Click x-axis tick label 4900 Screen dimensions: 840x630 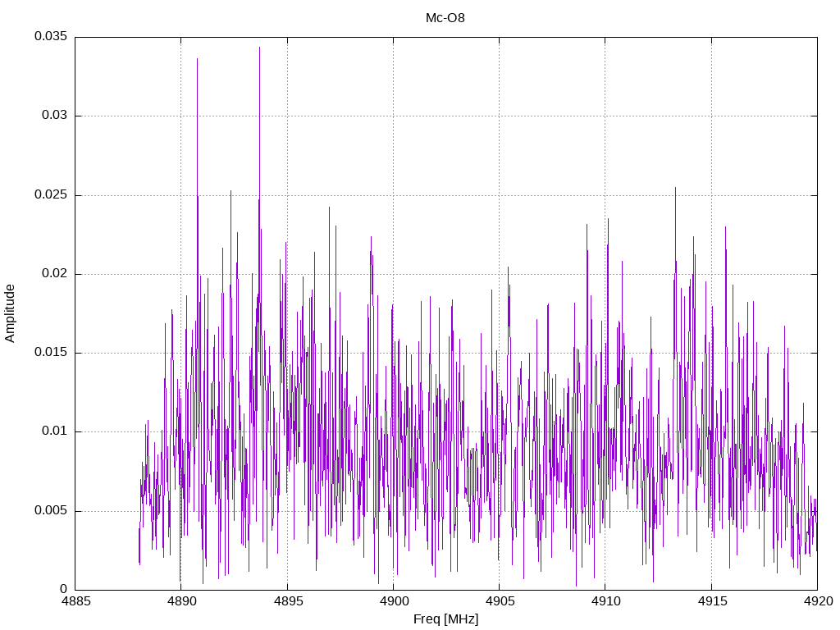pyautogui.click(x=393, y=601)
